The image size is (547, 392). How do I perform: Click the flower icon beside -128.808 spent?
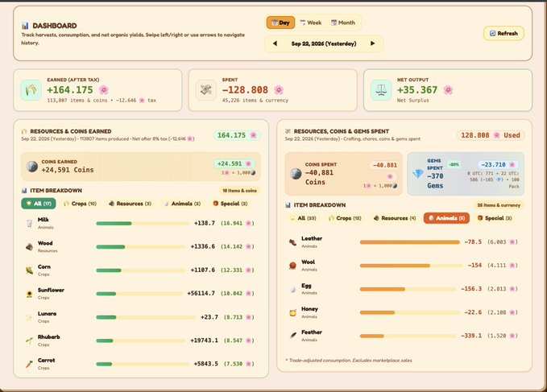[279, 90]
